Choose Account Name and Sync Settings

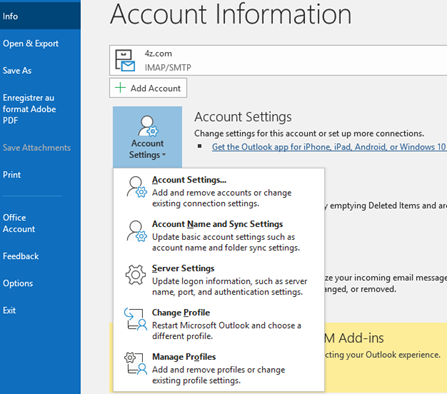pos(219,235)
